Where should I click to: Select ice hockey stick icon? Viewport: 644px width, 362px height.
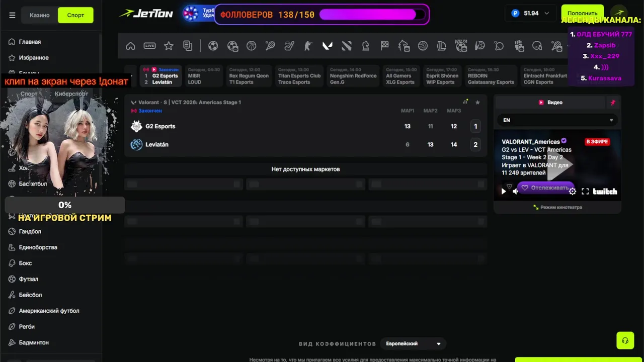[x=289, y=46]
